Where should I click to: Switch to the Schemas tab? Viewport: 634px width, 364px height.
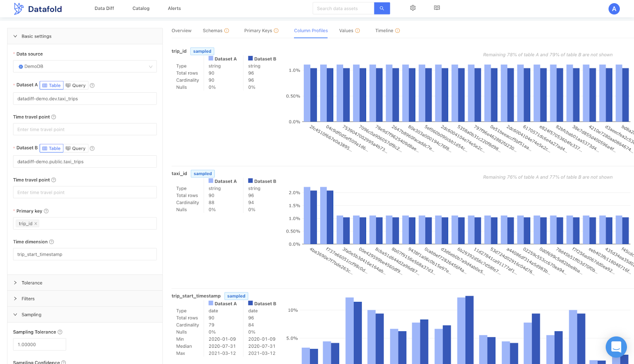click(216, 30)
